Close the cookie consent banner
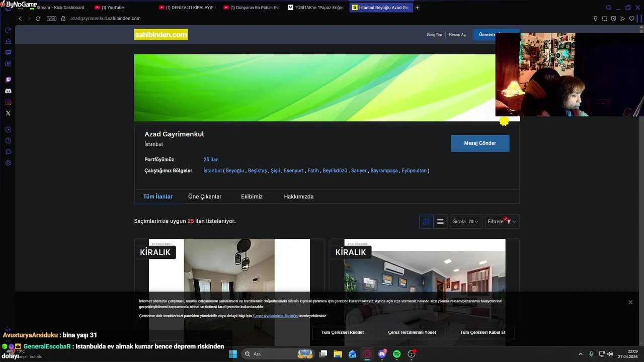 click(x=630, y=302)
